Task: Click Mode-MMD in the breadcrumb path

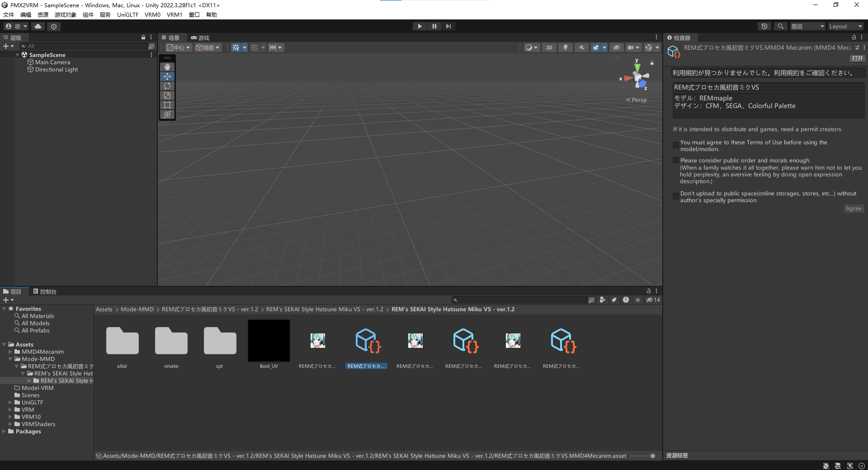Action: [x=137, y=309]
